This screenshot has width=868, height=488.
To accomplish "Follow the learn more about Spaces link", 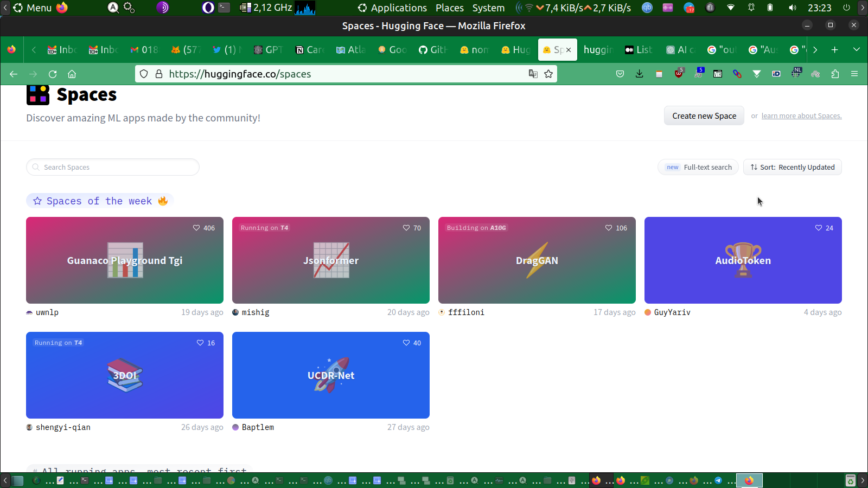I will [x=801, y=116].
